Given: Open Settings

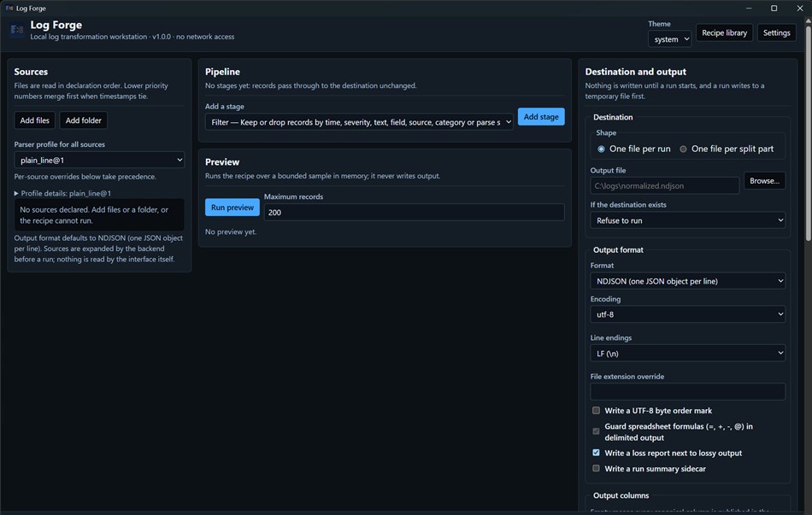Looking at the screenshot, I should click(776, 32).
